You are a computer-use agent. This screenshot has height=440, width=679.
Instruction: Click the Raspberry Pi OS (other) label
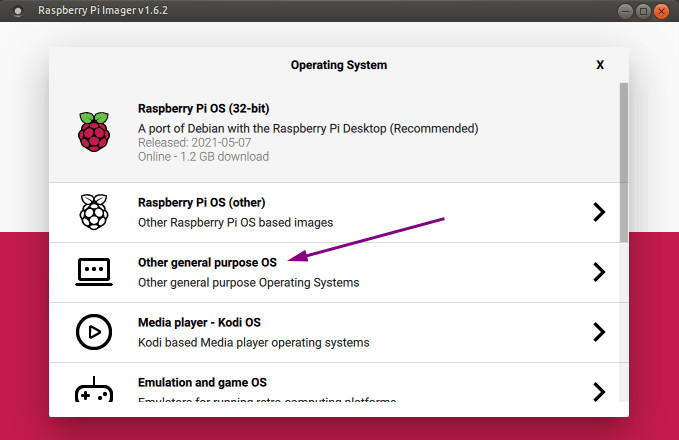[x=203, y=202]
